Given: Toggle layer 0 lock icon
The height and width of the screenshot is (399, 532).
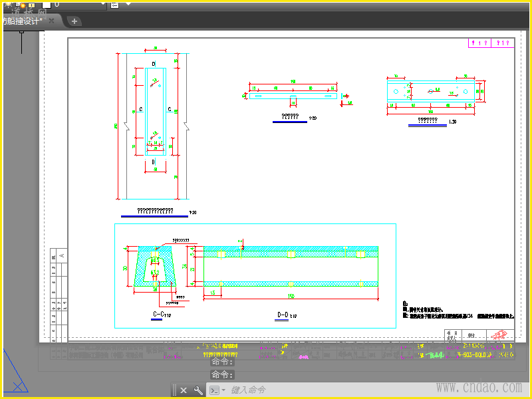Looking at the screenshot, I should [31, 5].
